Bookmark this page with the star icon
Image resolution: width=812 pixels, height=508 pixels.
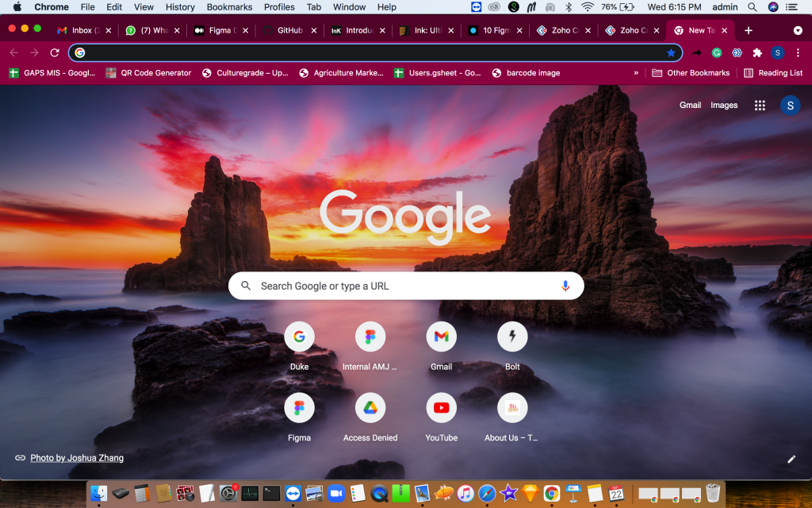[x=671, y=52]
